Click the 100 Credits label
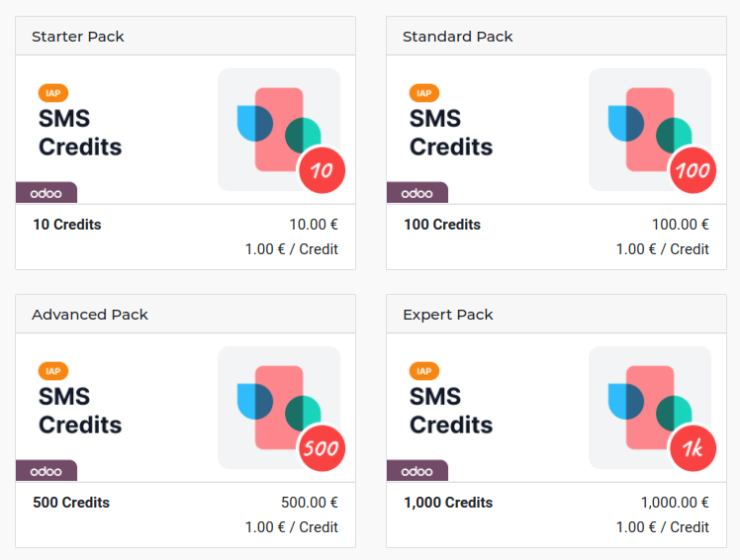 tap(442, 225)
